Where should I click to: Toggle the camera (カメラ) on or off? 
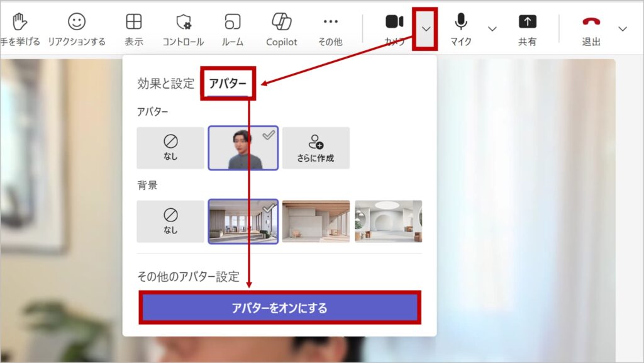[x=394, y=23]
